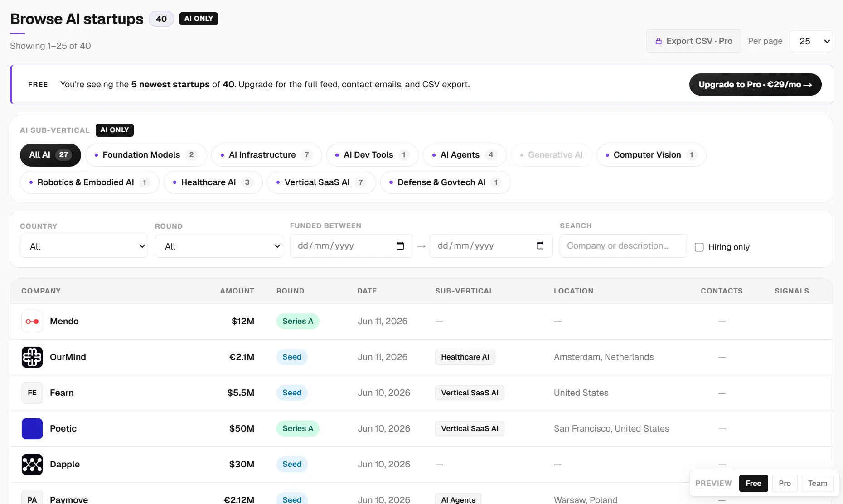Open the start date calendar picker icon
The width and height of the screenshot is (843, 504).
pos(400,246)
